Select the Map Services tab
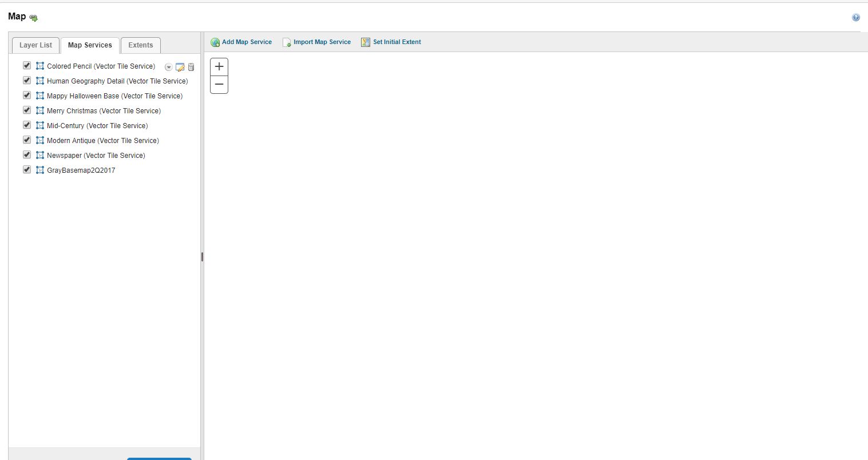The image size is (868, 460). (90, 45)
